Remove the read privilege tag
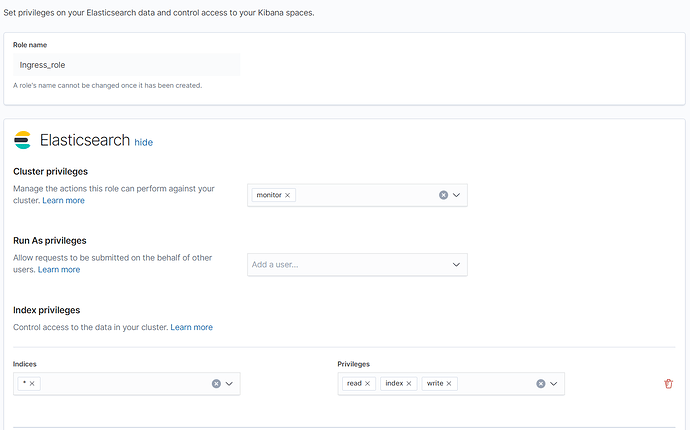 (368, 383)
